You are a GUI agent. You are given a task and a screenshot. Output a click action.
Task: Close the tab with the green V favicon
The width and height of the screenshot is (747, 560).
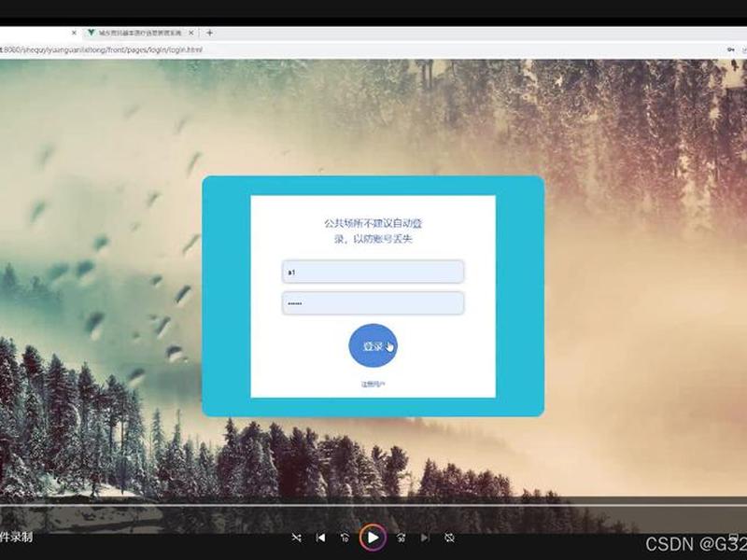(191, 33)
